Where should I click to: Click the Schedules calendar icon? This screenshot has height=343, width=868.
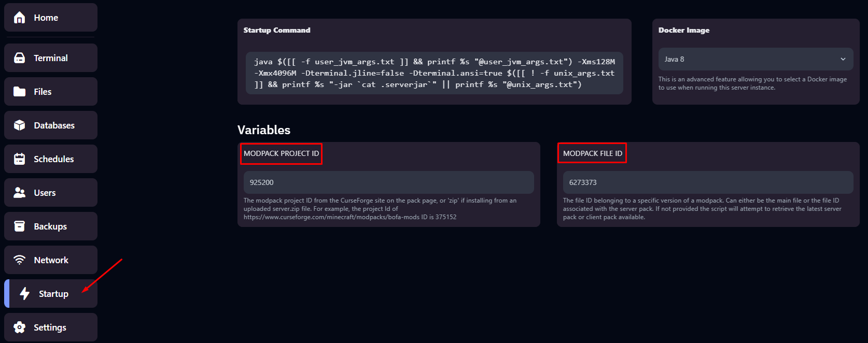pos(20,159)
